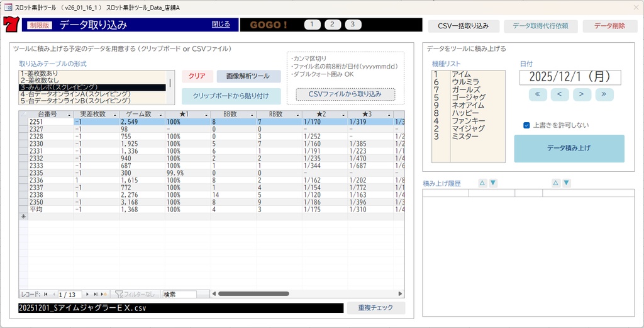
Task: Click GOGO! preset button 2
Action: [333, 25]
